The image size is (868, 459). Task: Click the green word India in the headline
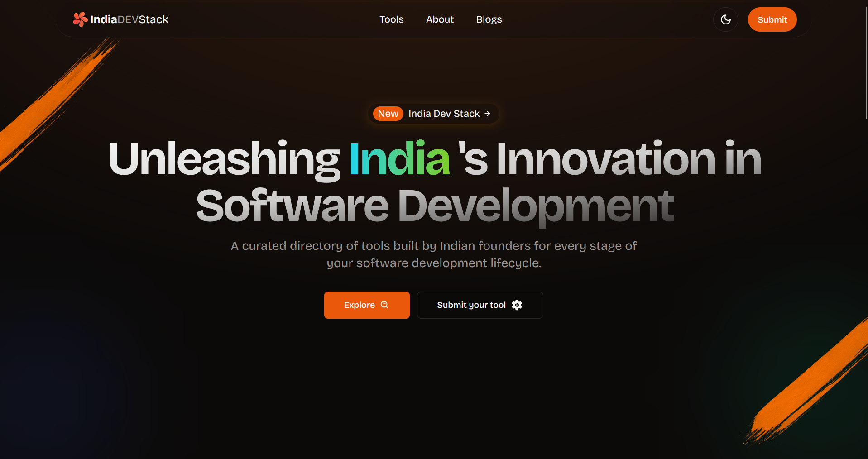click(399, 159)
